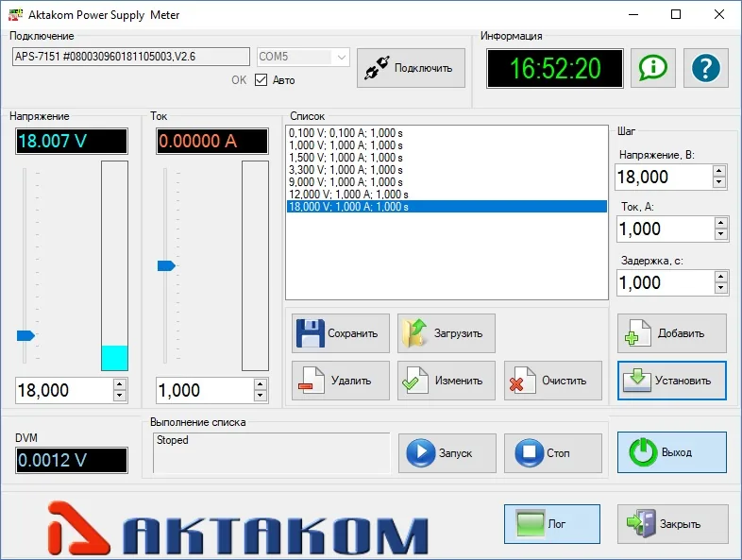The width and height of the screenshot is (742, 560).
Task: Click the current slider thumb
Action: [x=166, y=266]
